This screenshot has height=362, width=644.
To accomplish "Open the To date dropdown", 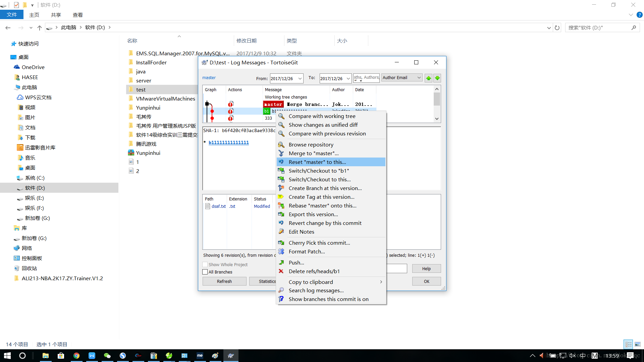I will (348, 78).
